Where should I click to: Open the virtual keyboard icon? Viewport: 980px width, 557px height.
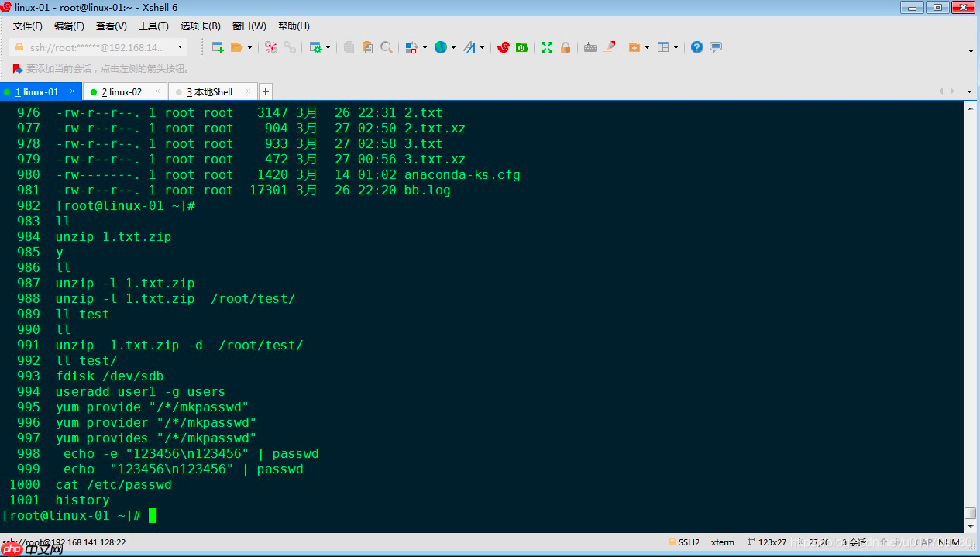(590, 47)
